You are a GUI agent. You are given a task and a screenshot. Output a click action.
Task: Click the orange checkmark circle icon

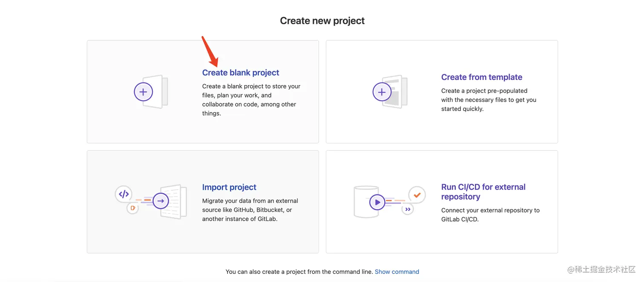point(417,195)
